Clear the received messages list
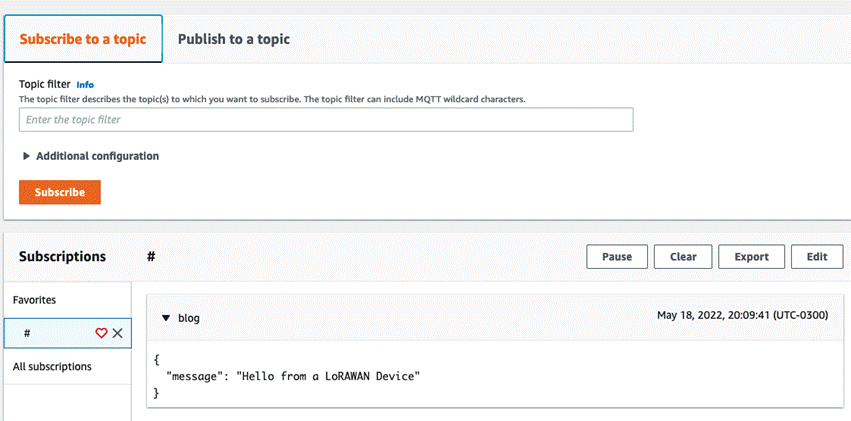 [x=683, y=257]
